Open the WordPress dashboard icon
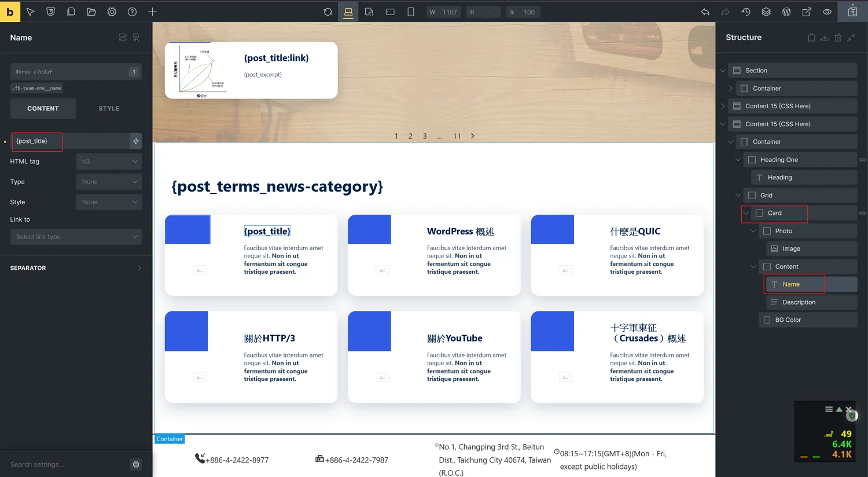The width and height of the screenshot is (868, 477). click(x=786, y=12)
